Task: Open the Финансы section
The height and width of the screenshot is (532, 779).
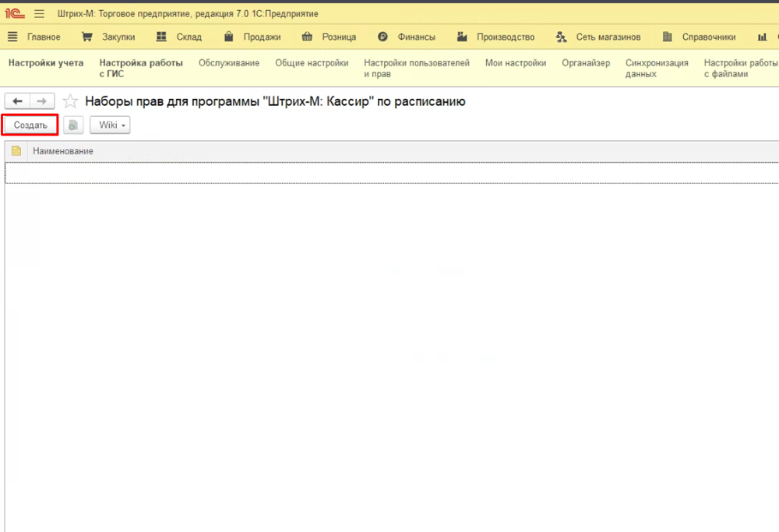Action: point(407,37)
